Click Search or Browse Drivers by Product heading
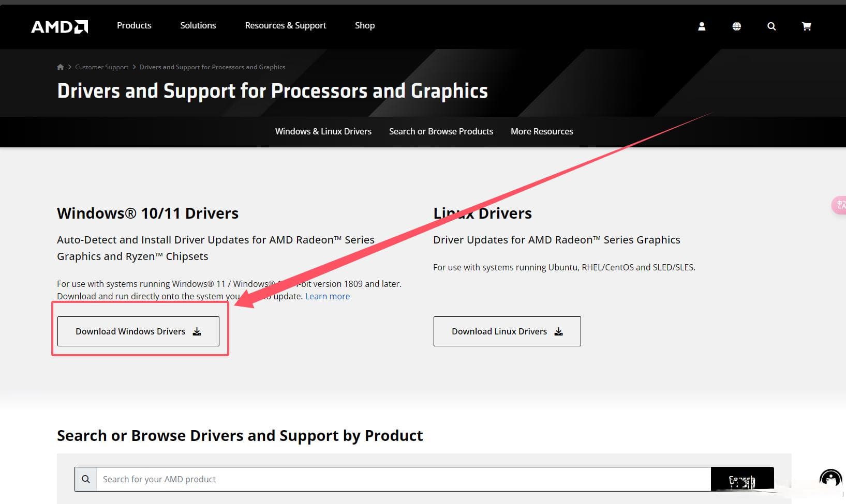The image size is (846, 504). (240, 436)
